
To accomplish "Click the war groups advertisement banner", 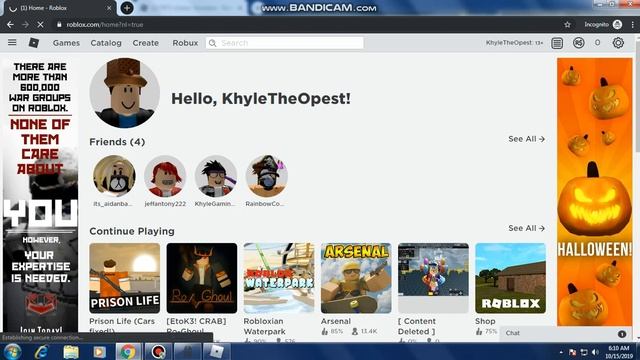I will 40,195.
